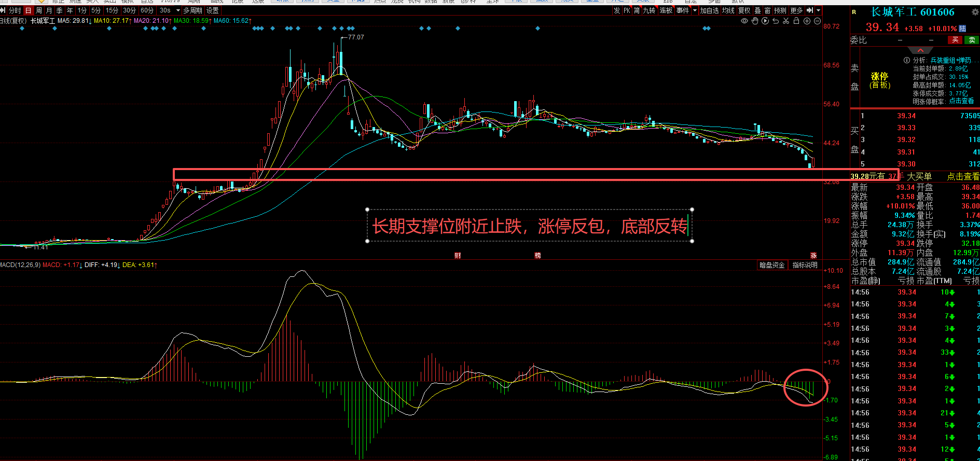Select the 月 monthly period tab
Image resolution: width=980 pixels, height=461 pixels.
tap(49, 10)
